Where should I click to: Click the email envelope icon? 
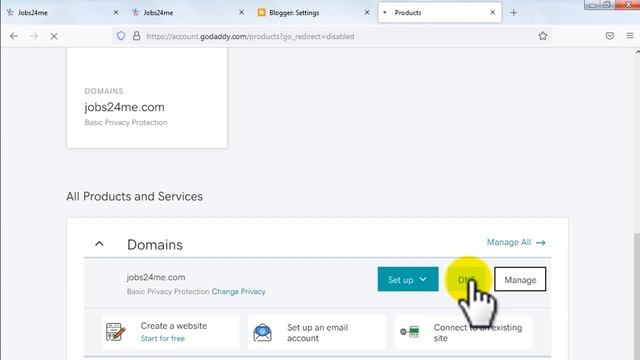tap(262, 332)
